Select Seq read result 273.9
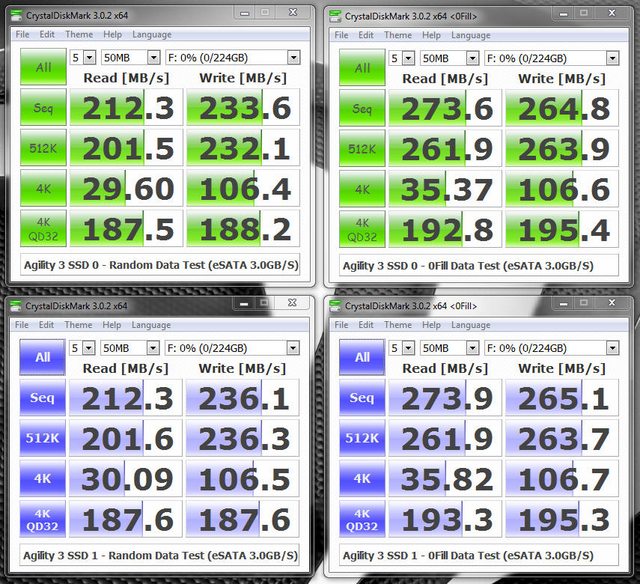The image size is (640, 584). point(445,397)
